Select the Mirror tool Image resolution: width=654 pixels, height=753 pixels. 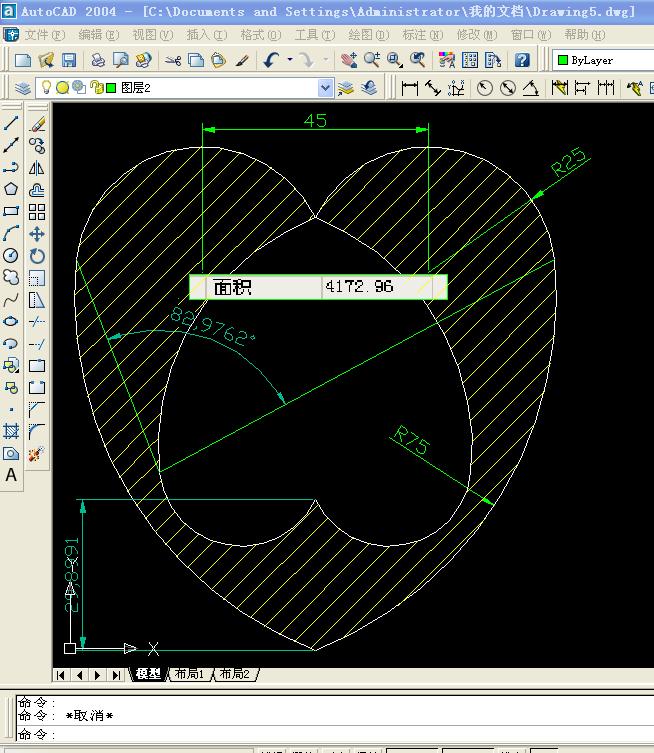pos(37,168)
